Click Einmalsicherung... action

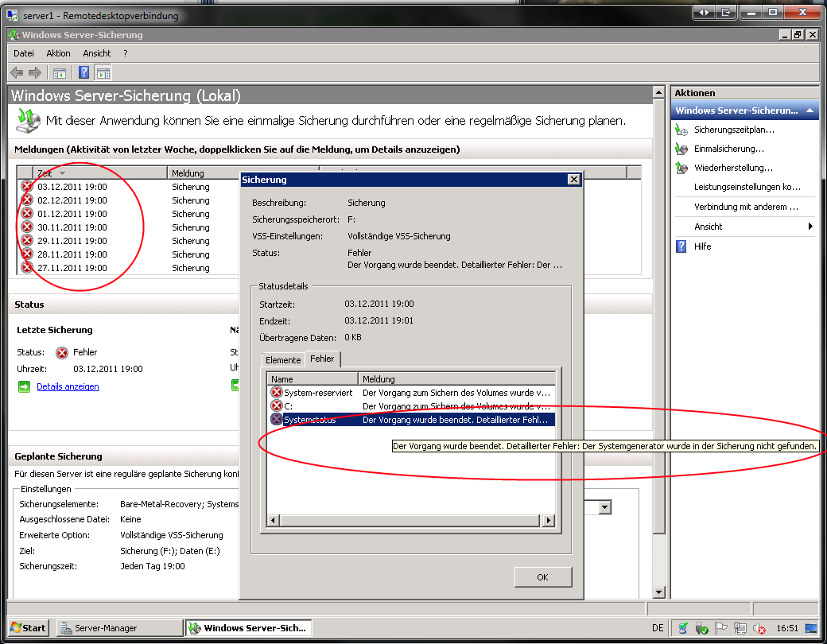click(x=729, y=149)
